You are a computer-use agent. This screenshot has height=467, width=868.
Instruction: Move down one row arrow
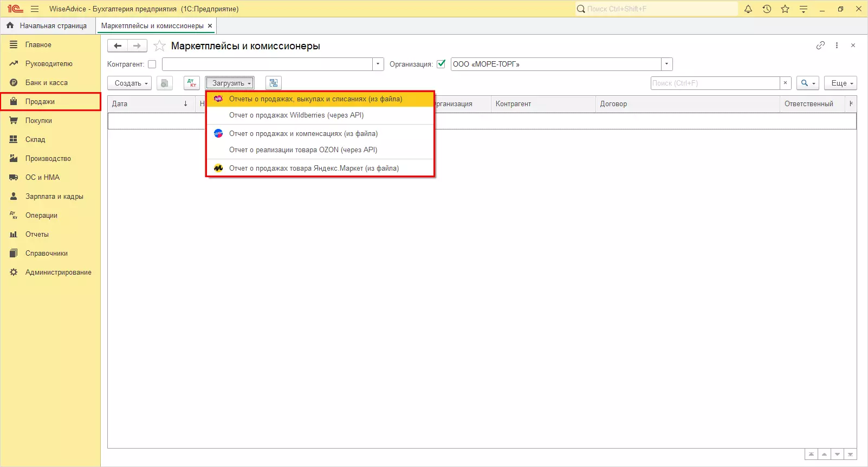click(837, 454)
